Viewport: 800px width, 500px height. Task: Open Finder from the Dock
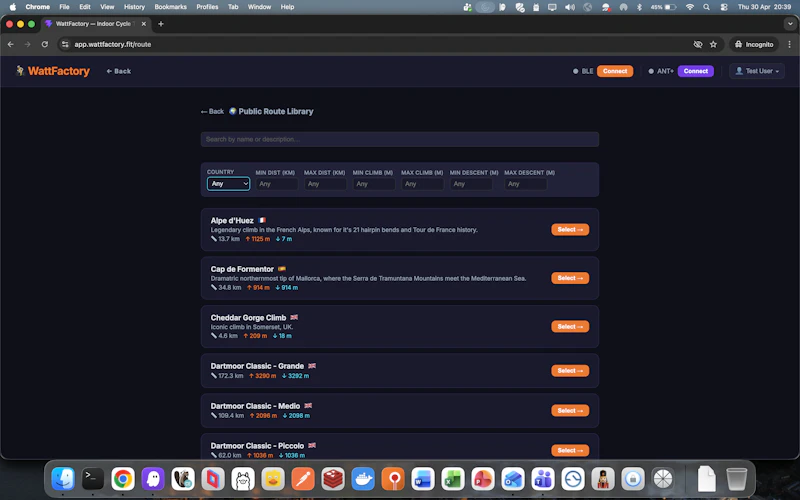pos(63,479)
